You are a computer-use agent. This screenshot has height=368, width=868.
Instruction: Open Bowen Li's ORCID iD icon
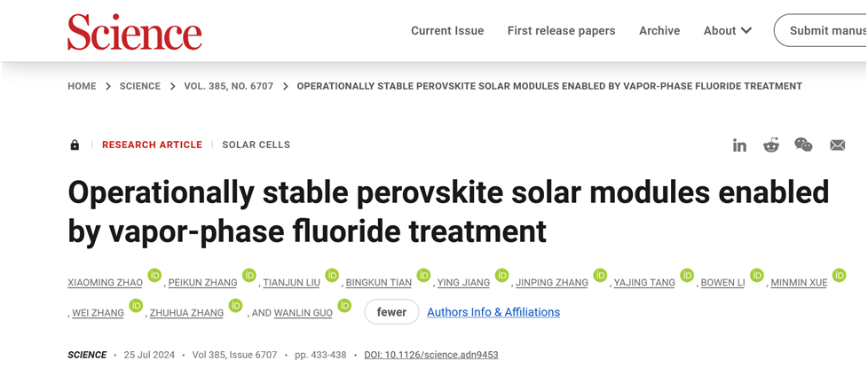coord(757,276)
